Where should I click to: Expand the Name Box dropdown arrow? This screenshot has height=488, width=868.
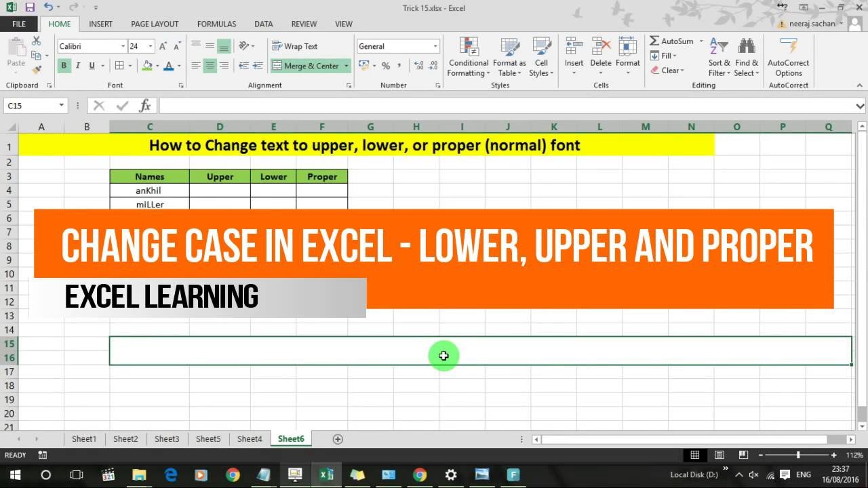click(x=62, y=106)
